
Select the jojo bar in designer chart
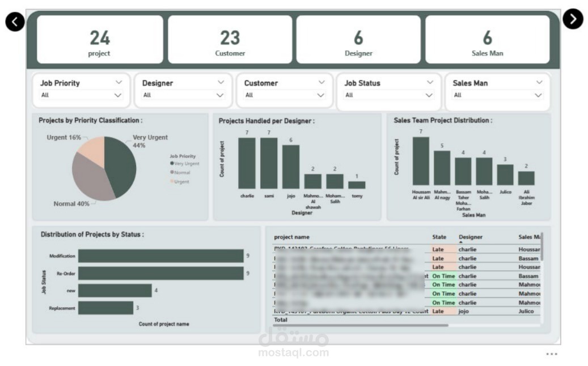click(x=291, y=167)
